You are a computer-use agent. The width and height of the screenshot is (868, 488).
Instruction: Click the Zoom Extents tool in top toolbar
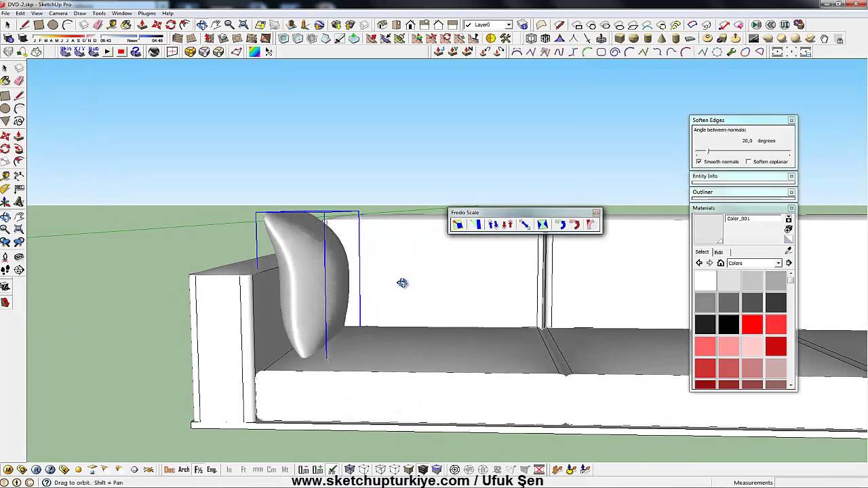(243, 25)
